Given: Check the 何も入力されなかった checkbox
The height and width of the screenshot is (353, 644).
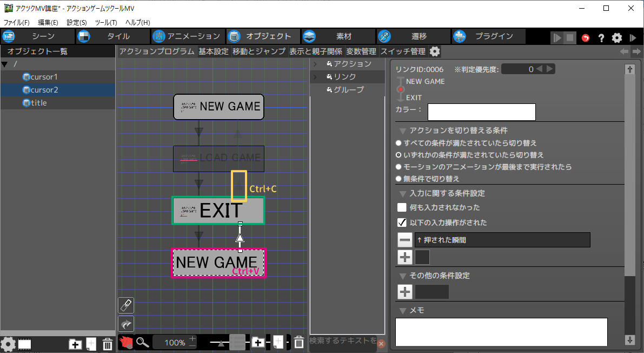Looking at the screenshot, I should coord(402,207).
